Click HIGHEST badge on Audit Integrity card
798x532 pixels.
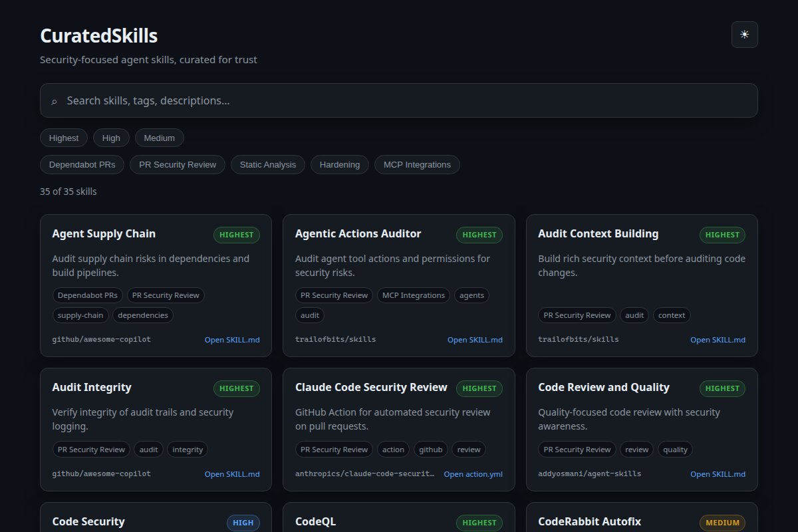tap(237, 388)
